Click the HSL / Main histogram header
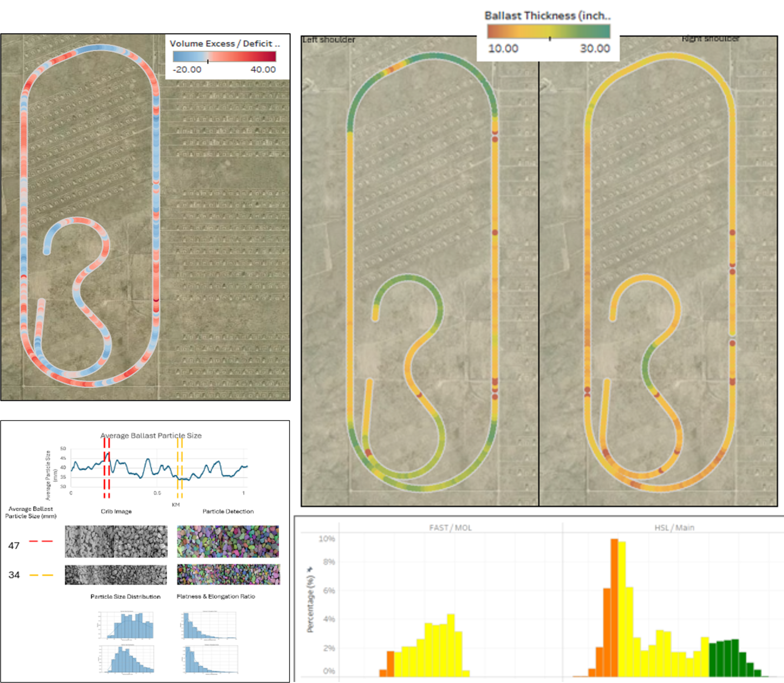The height and width of the screenshot is (683, 784). click(674, 527)
